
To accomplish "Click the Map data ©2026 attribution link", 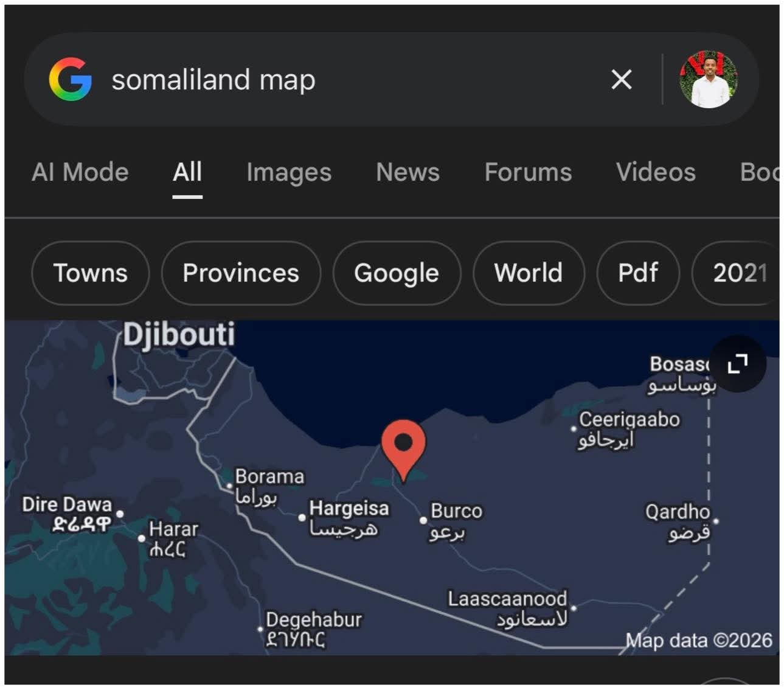I will [698, 640].
